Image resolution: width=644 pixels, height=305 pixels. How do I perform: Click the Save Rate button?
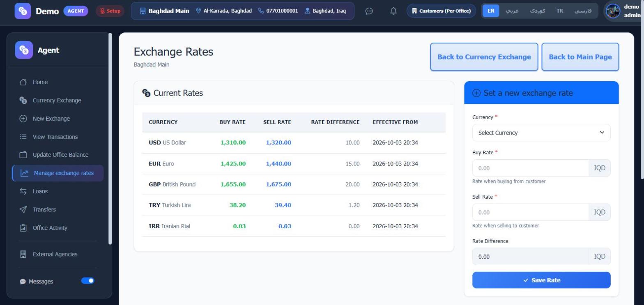pos(541,280)
